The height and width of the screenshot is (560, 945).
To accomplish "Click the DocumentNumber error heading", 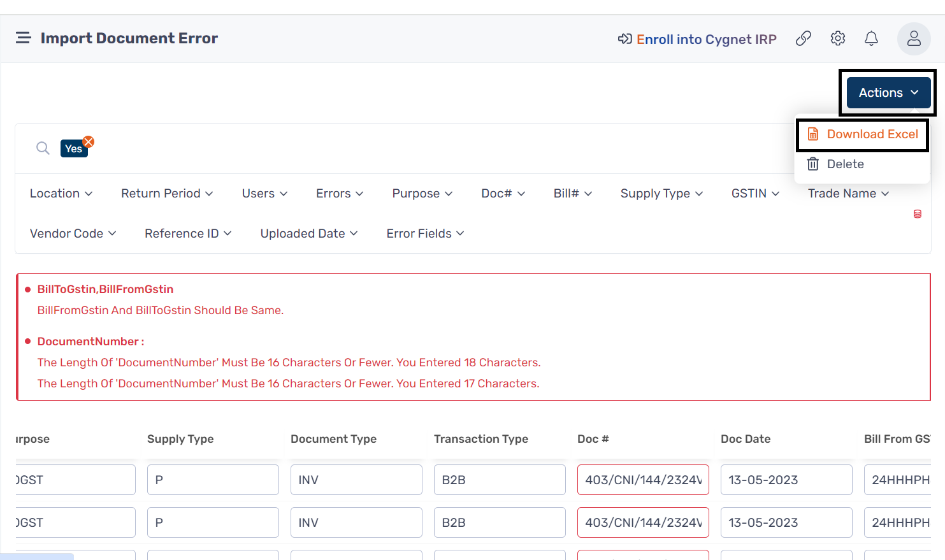I will (90, 341).
